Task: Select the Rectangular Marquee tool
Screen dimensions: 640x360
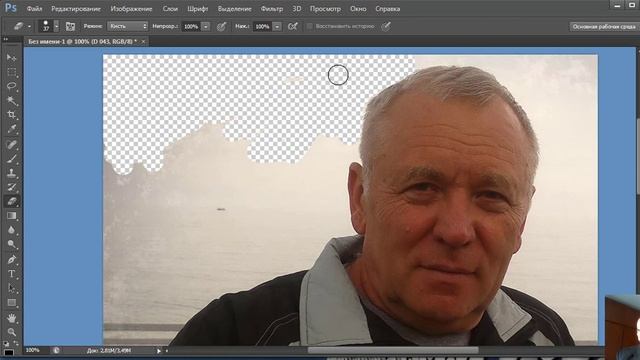Action: point(11,72)
